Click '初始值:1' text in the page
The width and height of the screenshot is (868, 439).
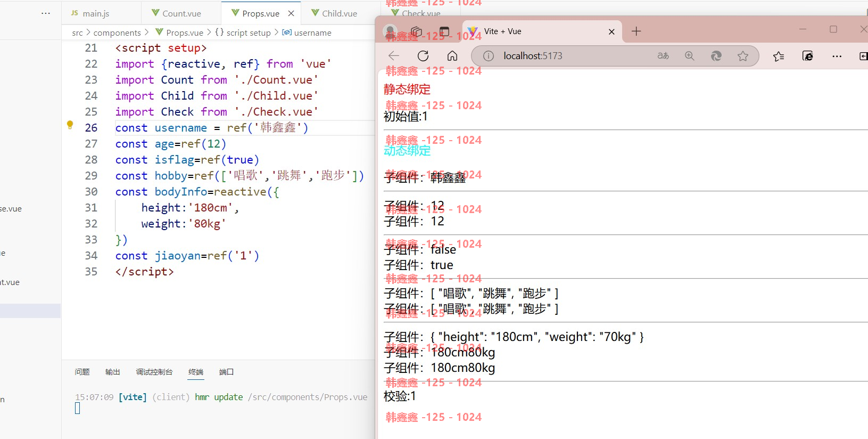click(406, 116)
